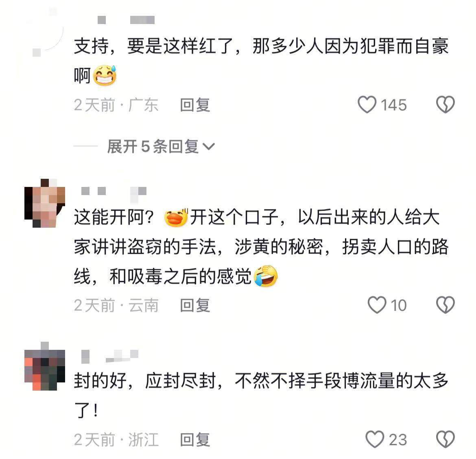Screen dimensions: 476x459
Task: Tap the comment text starting 支持，要是这样红了
Action: (x=261, y=61)
